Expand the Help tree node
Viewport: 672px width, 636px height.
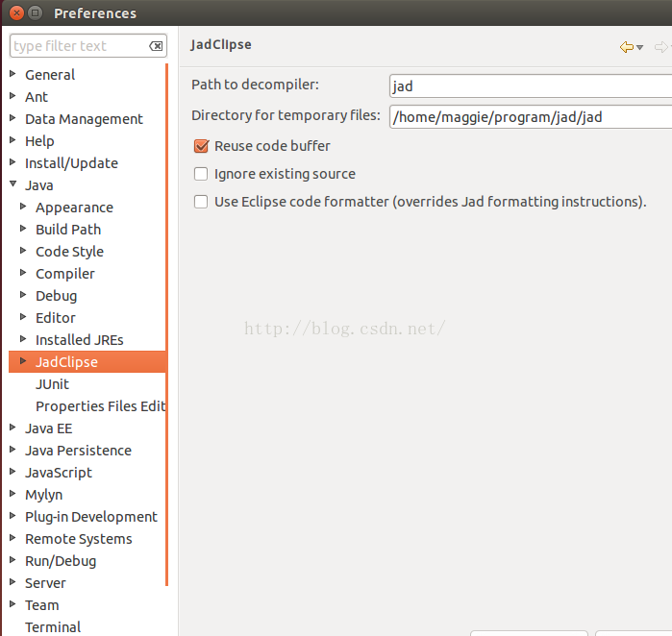(12, 139)
